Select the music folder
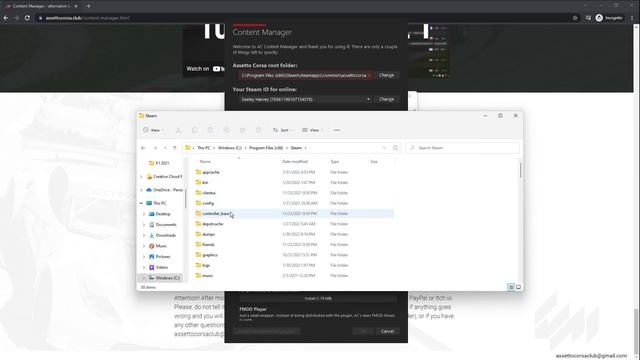Viewport: 640px width, 360px height. 207,276
